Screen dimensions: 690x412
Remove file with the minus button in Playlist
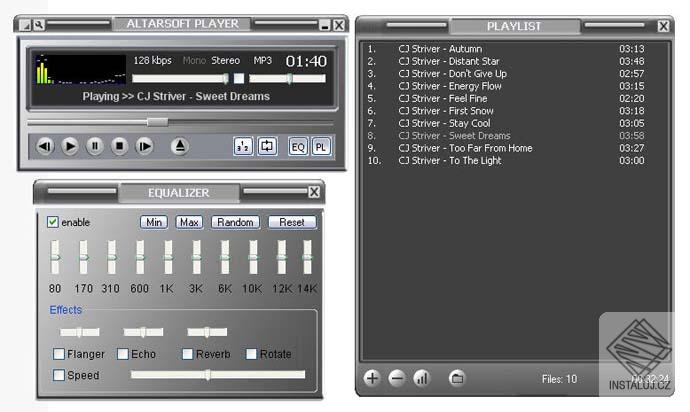[x=397, y=378]
